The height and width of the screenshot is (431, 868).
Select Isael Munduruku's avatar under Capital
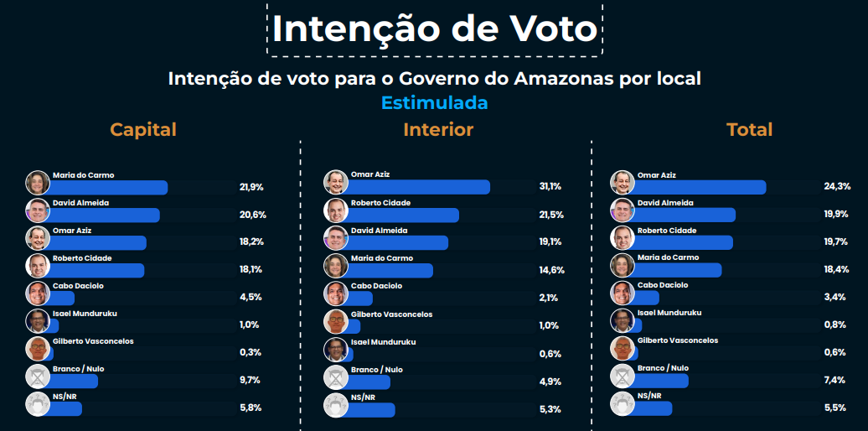(x=38, y=321)
